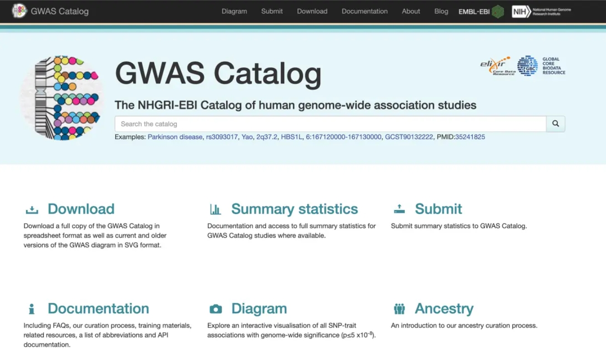The height and width of the screenshot is (364, 606).
Task: Open Documentation in the top navigation
Action: 365,11
